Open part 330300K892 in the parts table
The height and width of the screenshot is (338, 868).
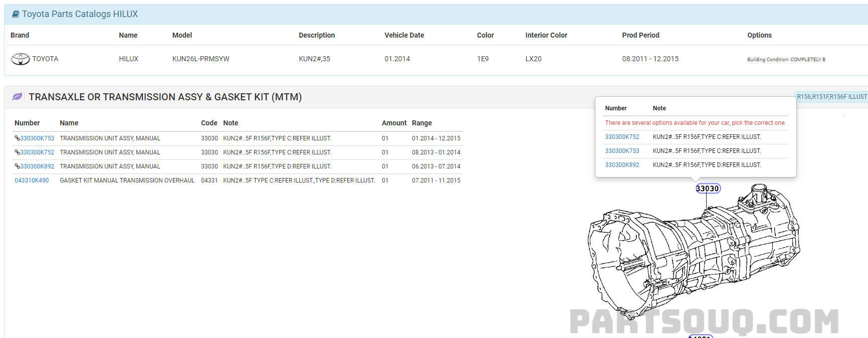37,166
